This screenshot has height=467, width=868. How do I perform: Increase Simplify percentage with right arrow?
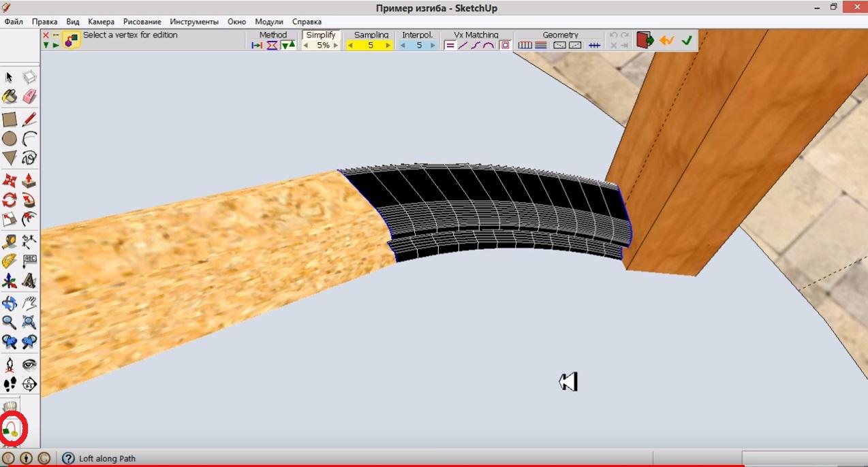click(x=335, y=46)
